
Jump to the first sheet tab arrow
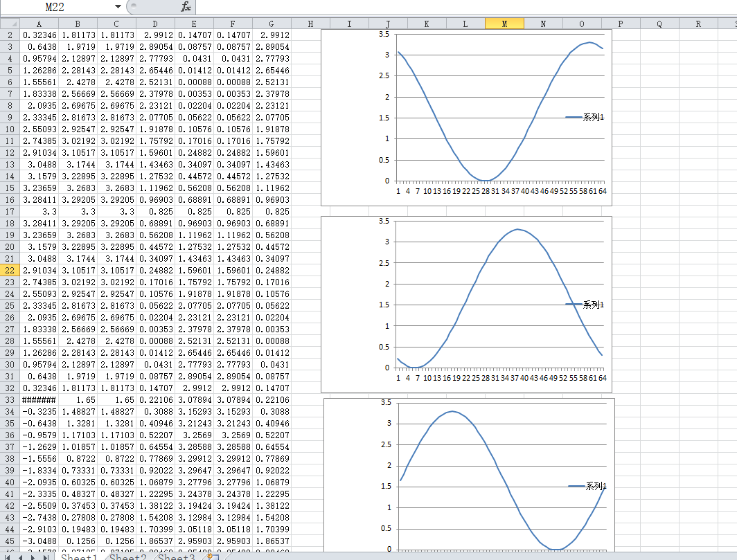point(8,557)
